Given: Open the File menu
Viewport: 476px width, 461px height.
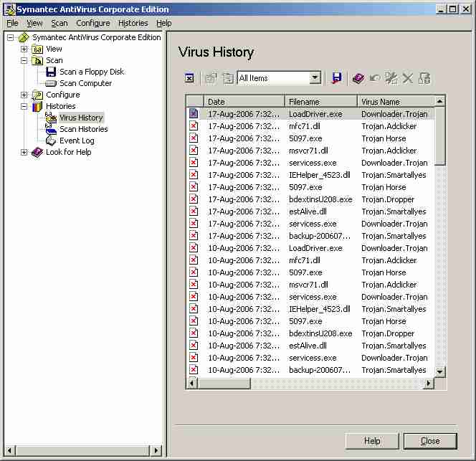Looking at the screenshot, I should click(x=12, y=23).
